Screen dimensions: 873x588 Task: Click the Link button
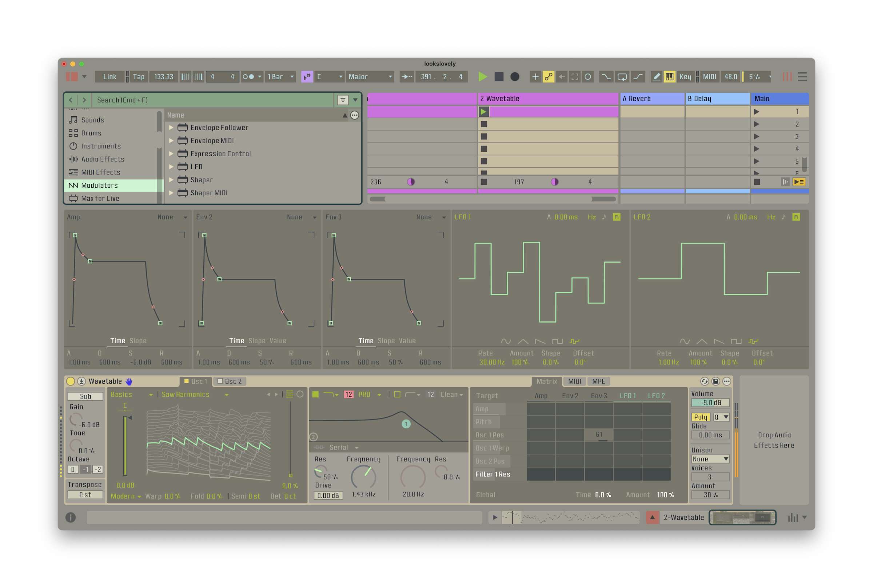(x=109, y=76)
